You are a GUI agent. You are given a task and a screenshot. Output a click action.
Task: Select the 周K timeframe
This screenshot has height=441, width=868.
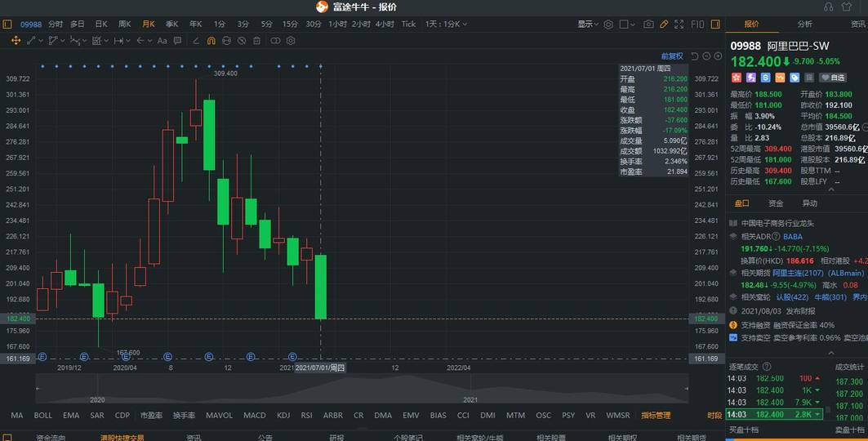125,24
